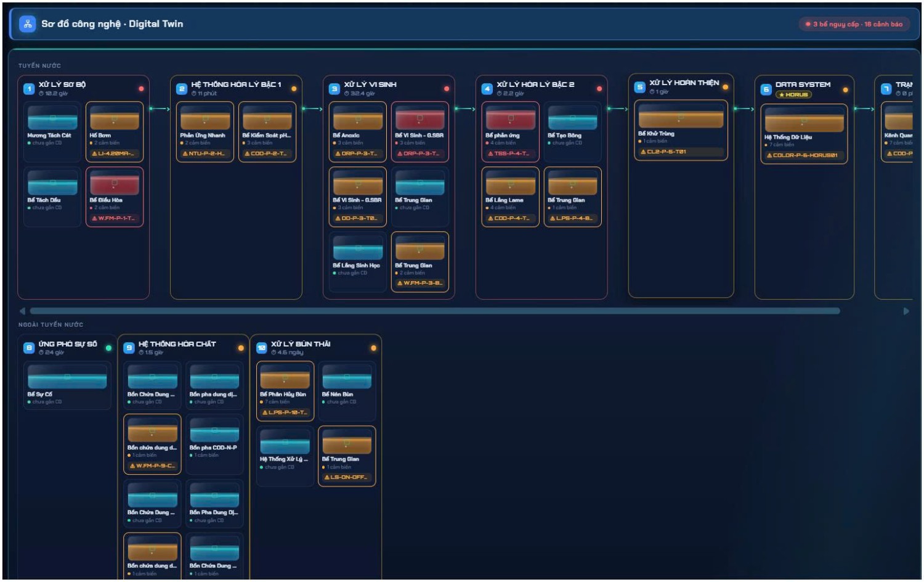Viewport: 924px width, 582px height.
Task: Select the Mương Tách Cát tank graphic
Action: click(52, 117)
